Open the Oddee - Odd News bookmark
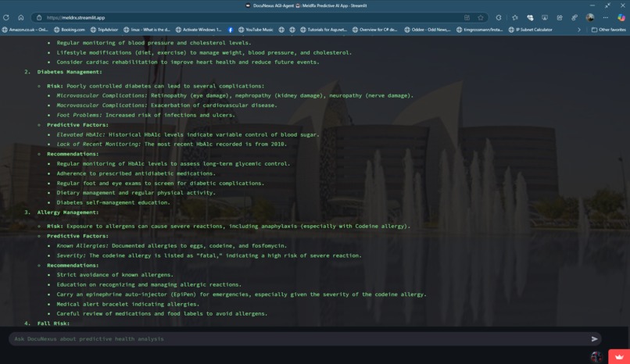 point(428,30)
